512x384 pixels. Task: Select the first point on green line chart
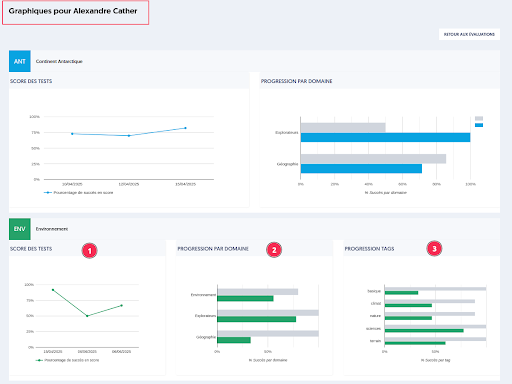pos(53,290)
